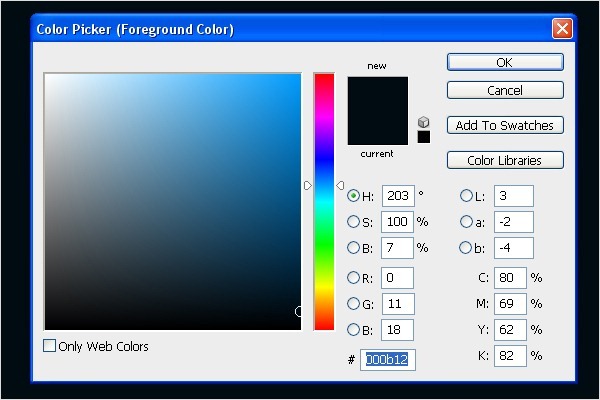The height and width of the screenshot is (400, 600).
Task: Open Color Libraries
Action: [x=504, y=160]
